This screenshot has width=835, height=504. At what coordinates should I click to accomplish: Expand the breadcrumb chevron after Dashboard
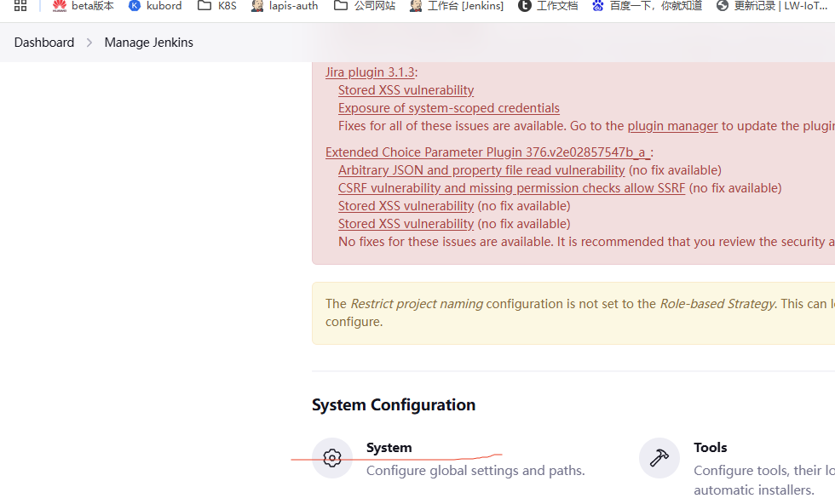pos(89,43)
